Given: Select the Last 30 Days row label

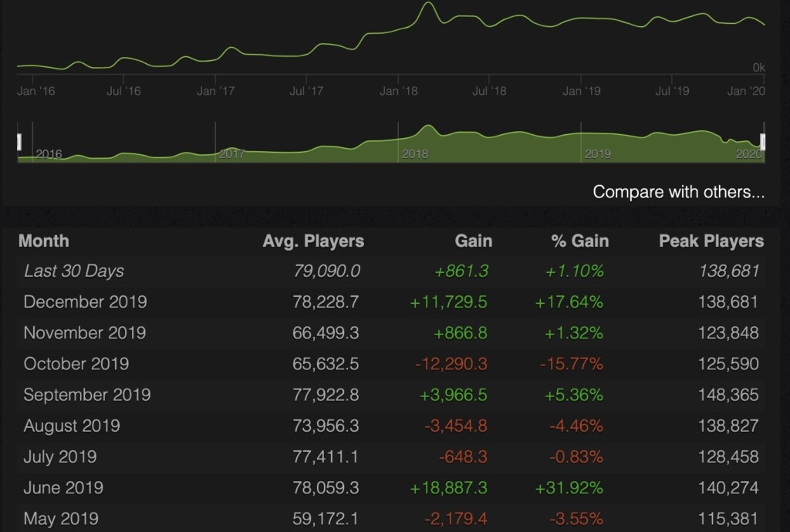Looking at the screenshot, I should tap(73, 271).
